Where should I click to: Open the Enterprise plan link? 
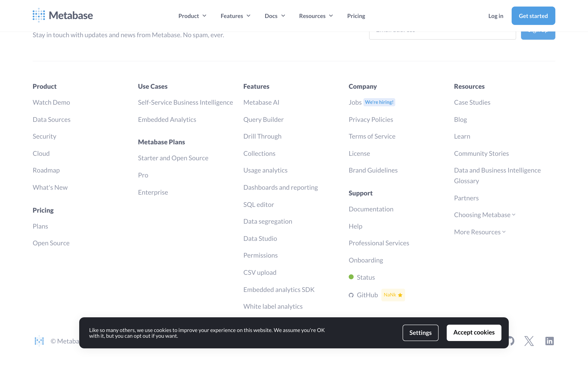[153, 192]
